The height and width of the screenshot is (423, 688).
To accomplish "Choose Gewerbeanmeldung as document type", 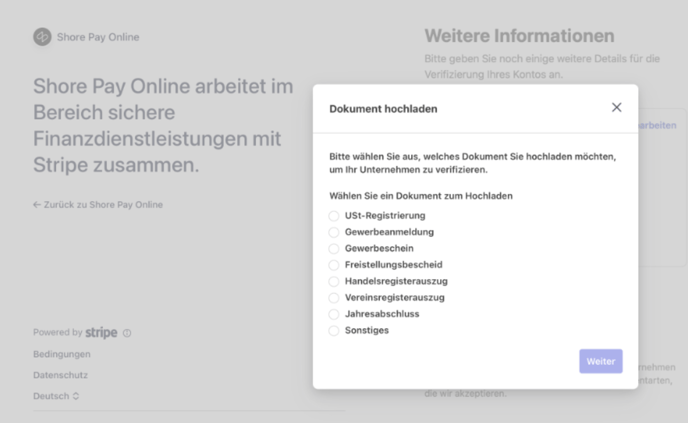I will click(x=334, y=232).
